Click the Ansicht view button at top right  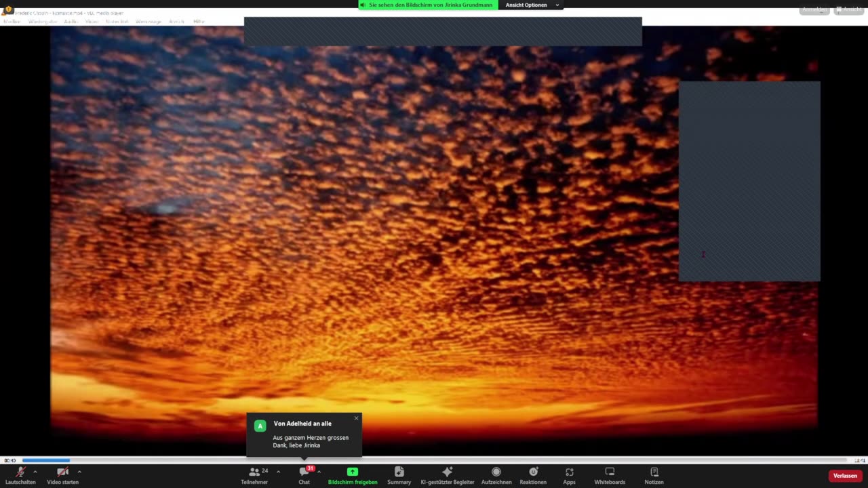849,9
